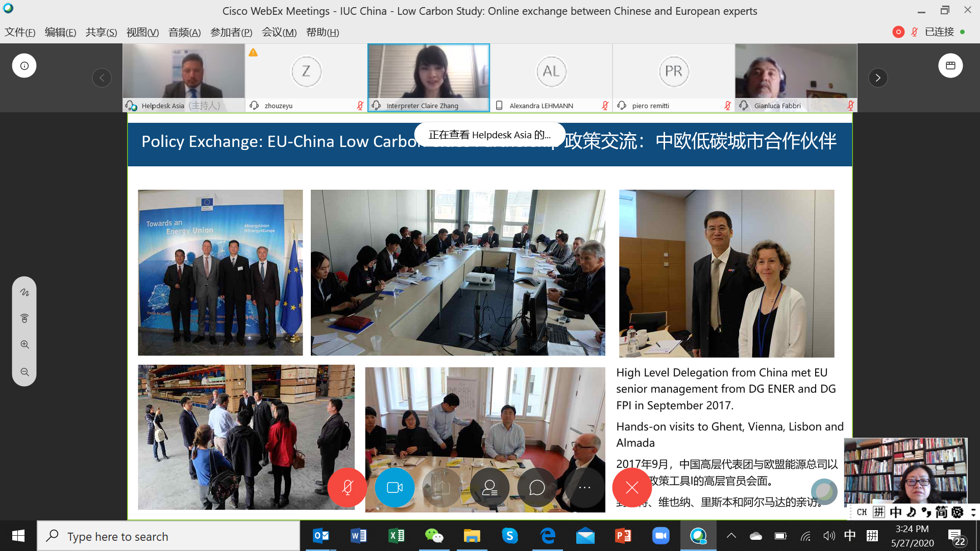Toggle the blue video camera button

pos(395,488)
